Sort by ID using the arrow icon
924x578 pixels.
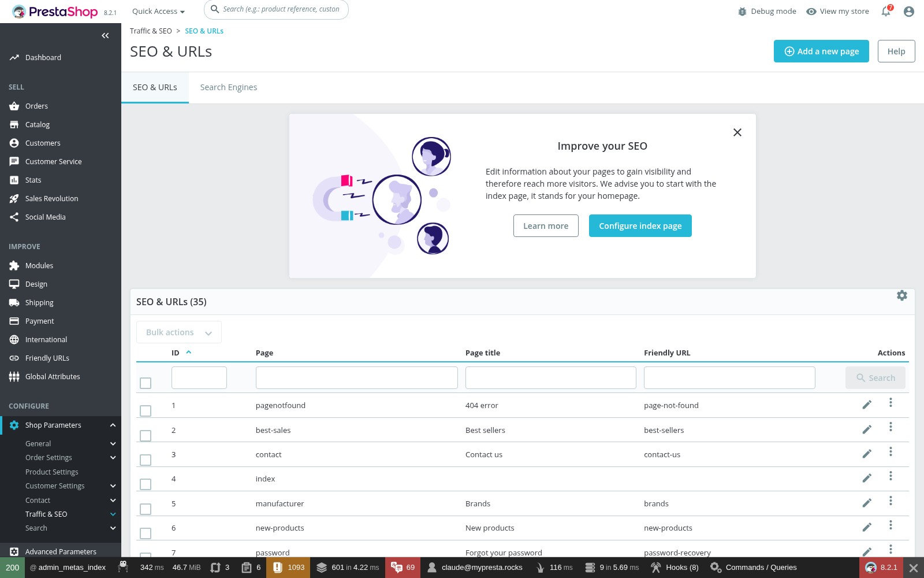188,352
